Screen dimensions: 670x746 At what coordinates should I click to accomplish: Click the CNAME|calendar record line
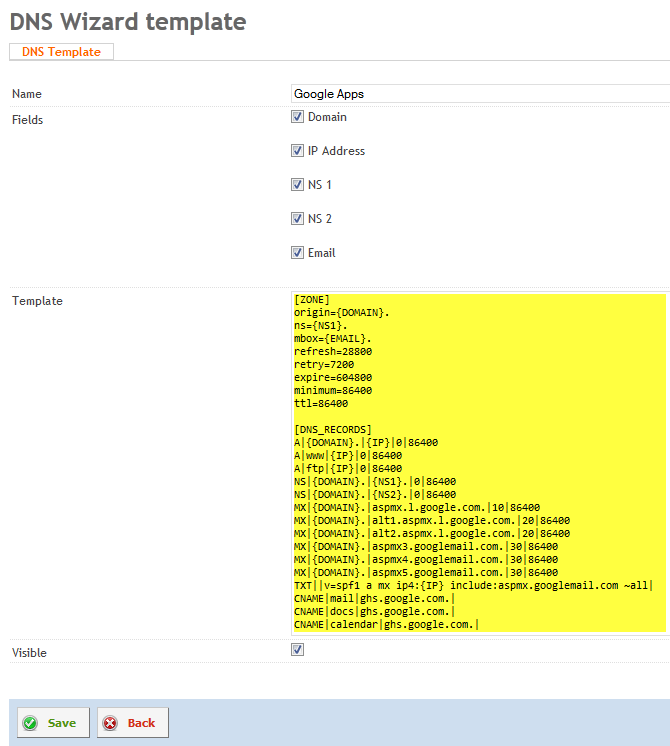click(x=386, y=625)
